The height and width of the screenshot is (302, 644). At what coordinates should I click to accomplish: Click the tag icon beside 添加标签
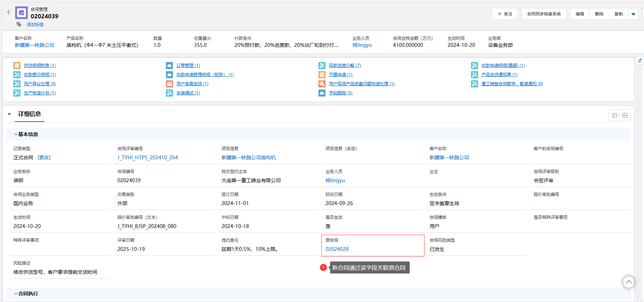(x=19, y=24)
